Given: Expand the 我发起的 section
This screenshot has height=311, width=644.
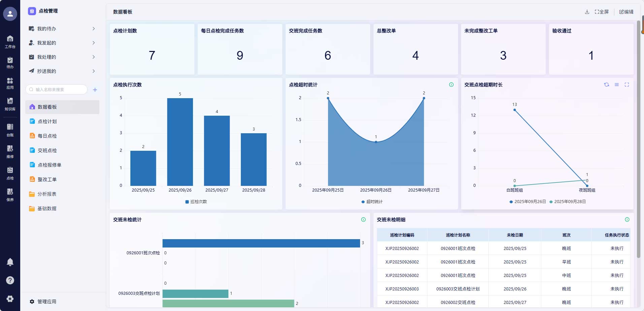Looking at the screenshot, I should [62, 43].
